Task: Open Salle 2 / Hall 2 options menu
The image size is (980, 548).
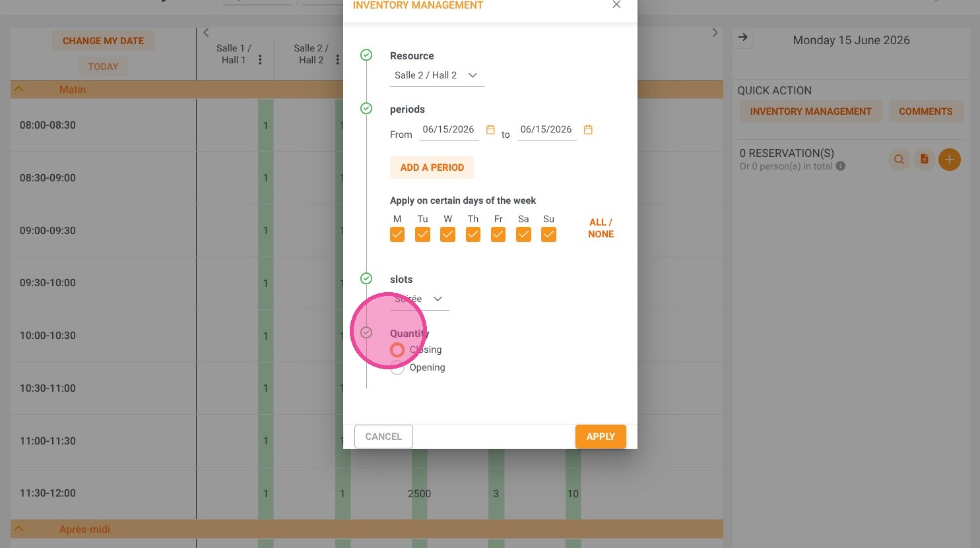Action: click(337, 60)
